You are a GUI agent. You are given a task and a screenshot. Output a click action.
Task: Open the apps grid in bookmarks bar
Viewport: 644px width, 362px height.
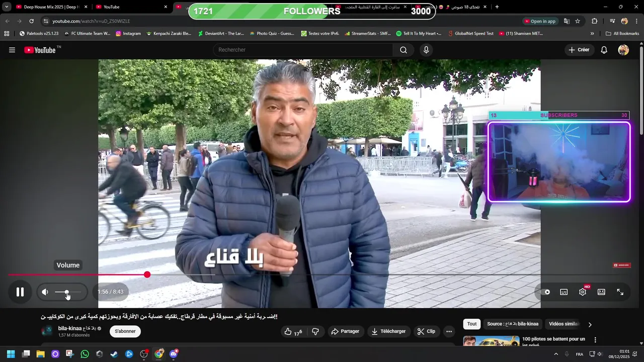[x=7, y=34]
